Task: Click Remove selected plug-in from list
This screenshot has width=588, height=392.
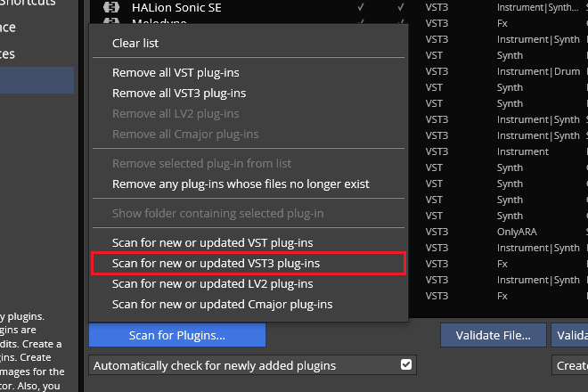Action: click(201, 164)
